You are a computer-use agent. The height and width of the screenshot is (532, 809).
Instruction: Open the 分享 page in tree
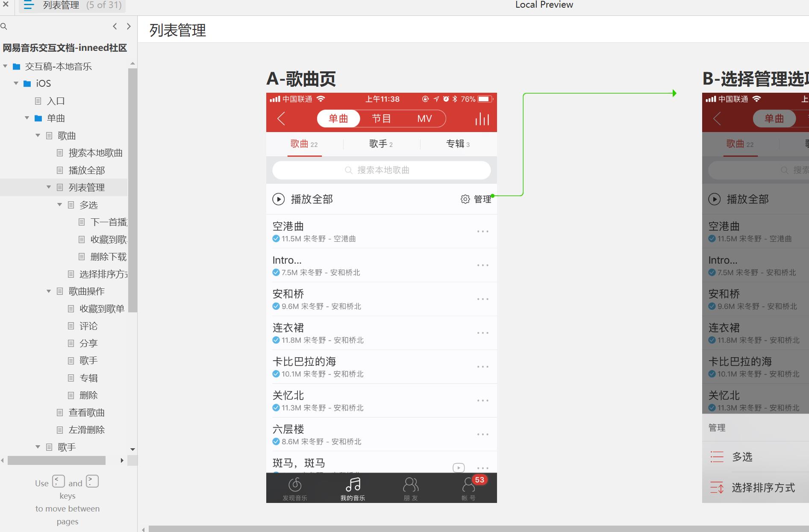pos(88,343)
